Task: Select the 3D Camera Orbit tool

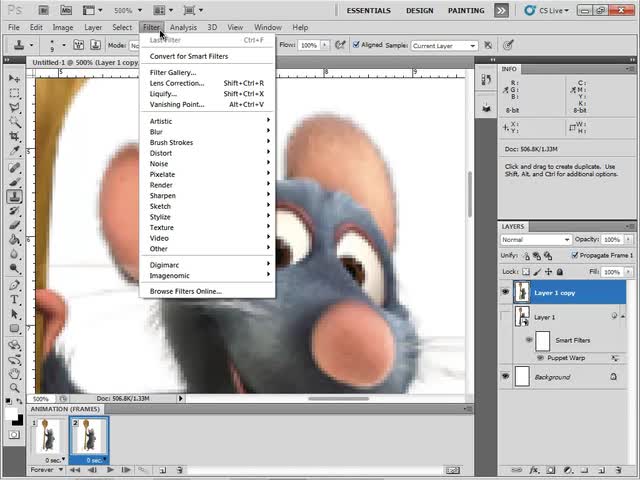Action: point(14,360)
